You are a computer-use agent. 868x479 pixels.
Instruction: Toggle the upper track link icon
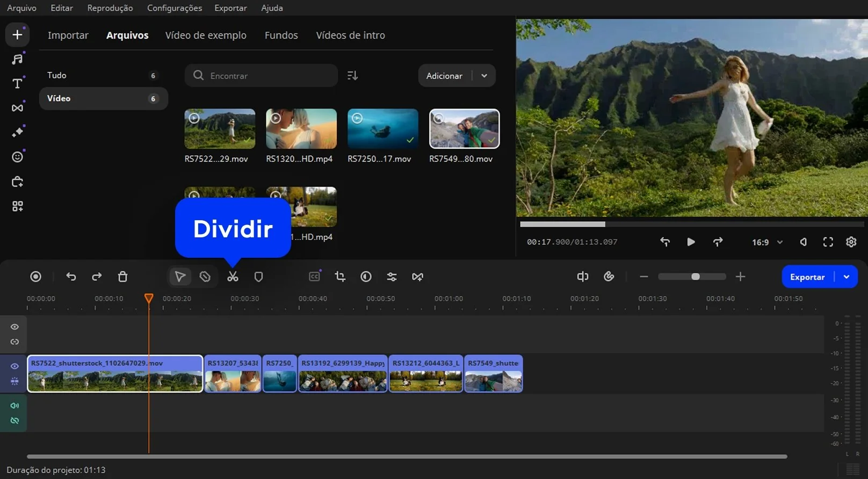pyautogui.click(x=15, y=342)
